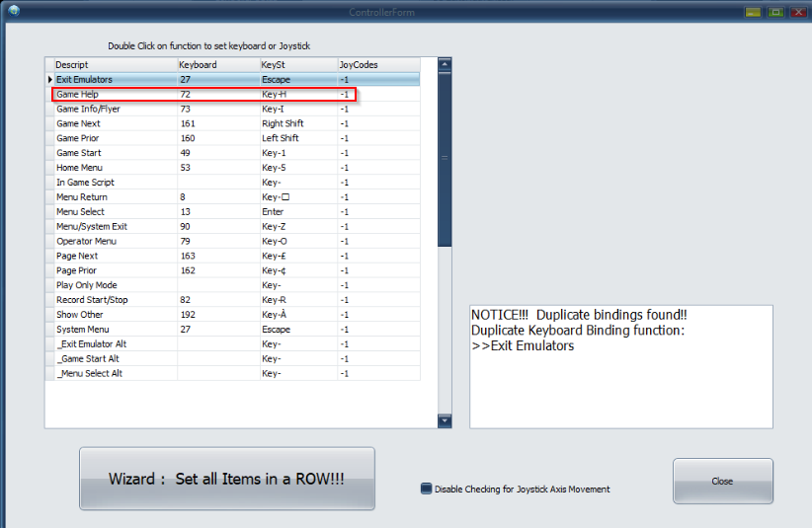Click the Keyboard column header
The height and width of the screenshot is (528, 812).
216,65
